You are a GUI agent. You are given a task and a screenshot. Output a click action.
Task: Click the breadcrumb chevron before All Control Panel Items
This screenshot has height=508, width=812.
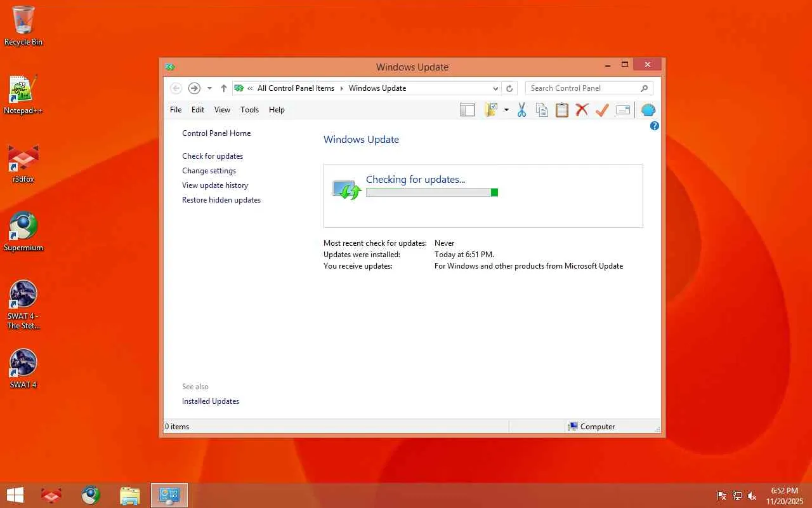pos(251,88)
